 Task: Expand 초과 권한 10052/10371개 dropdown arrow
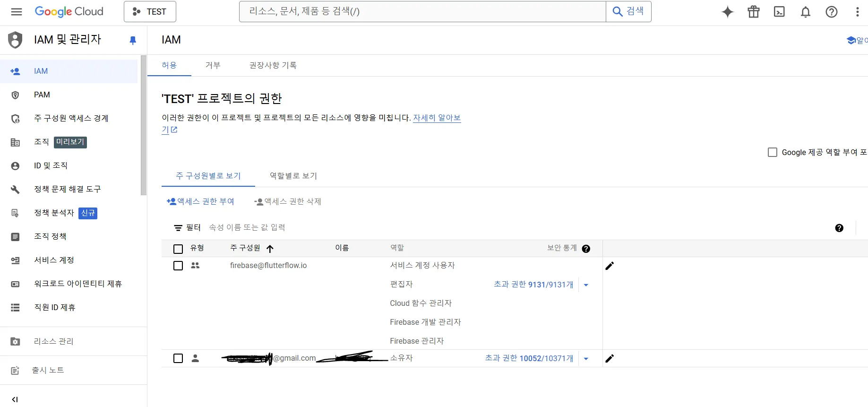tap(586, 359)
